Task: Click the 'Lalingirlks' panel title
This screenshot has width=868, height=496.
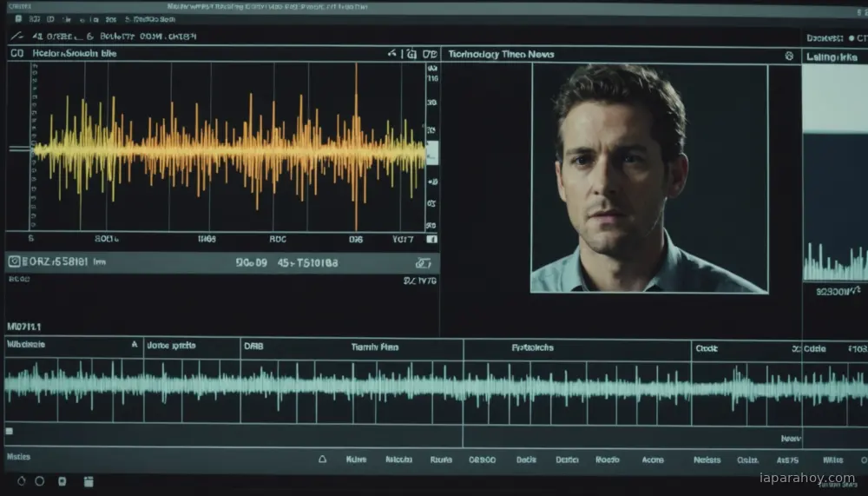Action: [x=832, y=57]
